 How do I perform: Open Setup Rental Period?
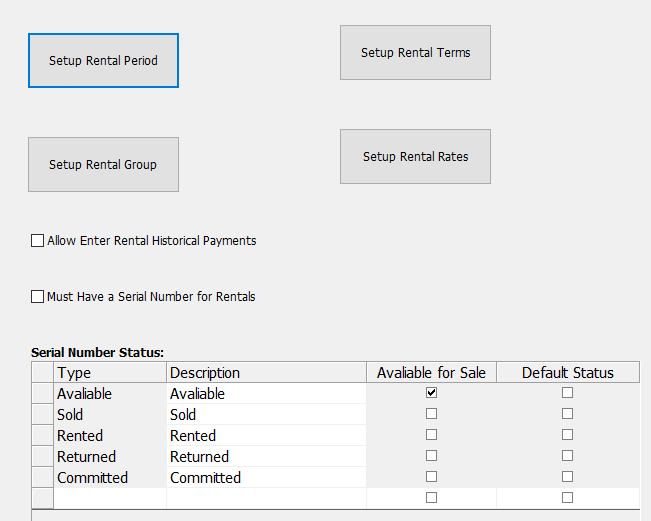tap(103, 61)
